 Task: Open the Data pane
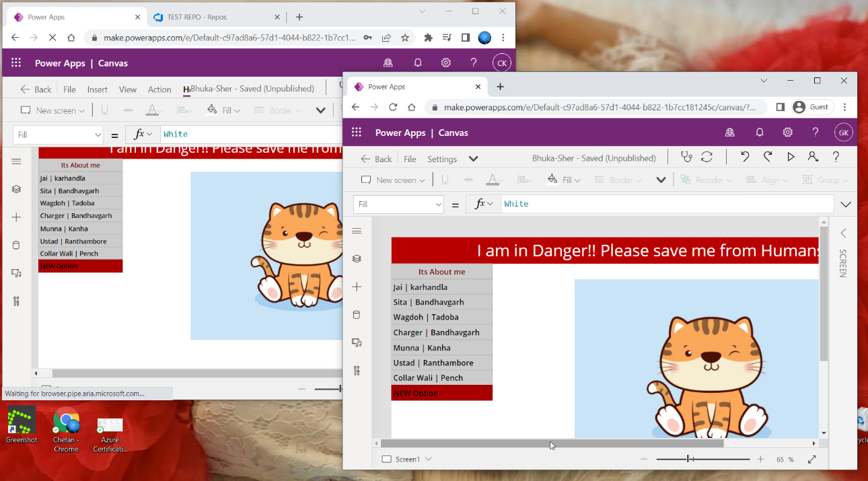pos(357,314)
